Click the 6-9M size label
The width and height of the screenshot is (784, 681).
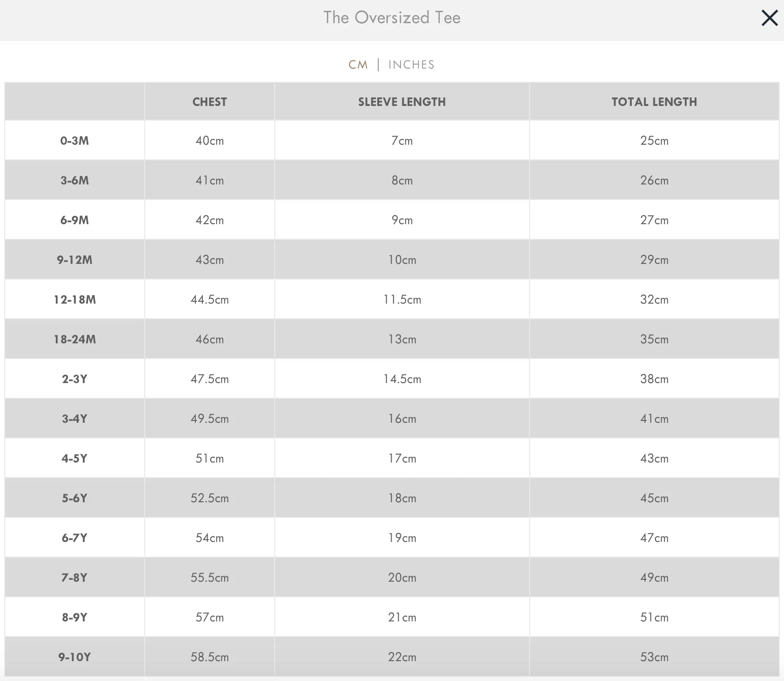[x=75, y=220]
